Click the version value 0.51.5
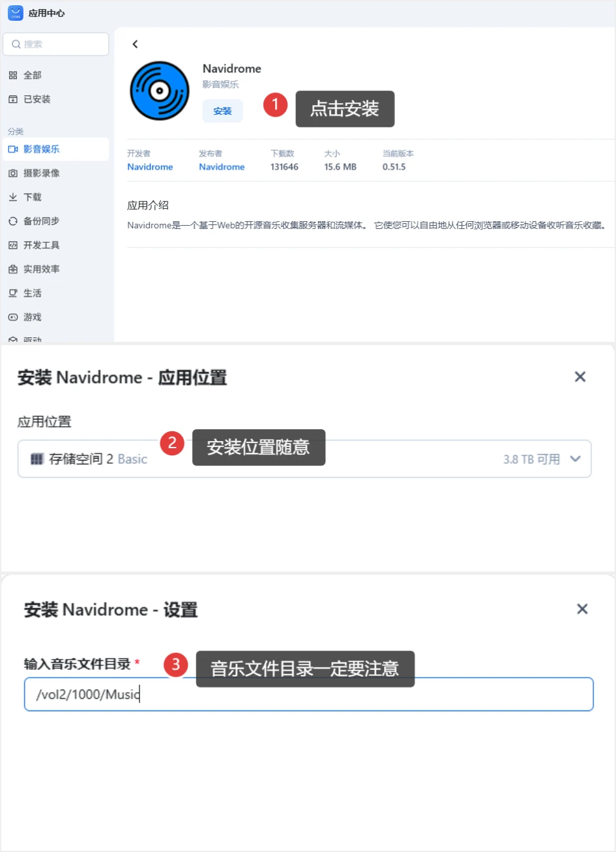This screenshot has height=852, width=616. point(394,167)
